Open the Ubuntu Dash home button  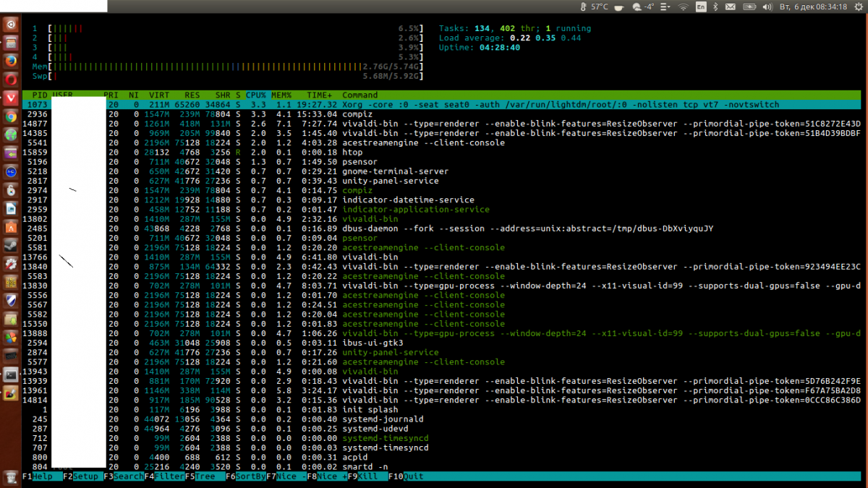click(x=11, y=24)
